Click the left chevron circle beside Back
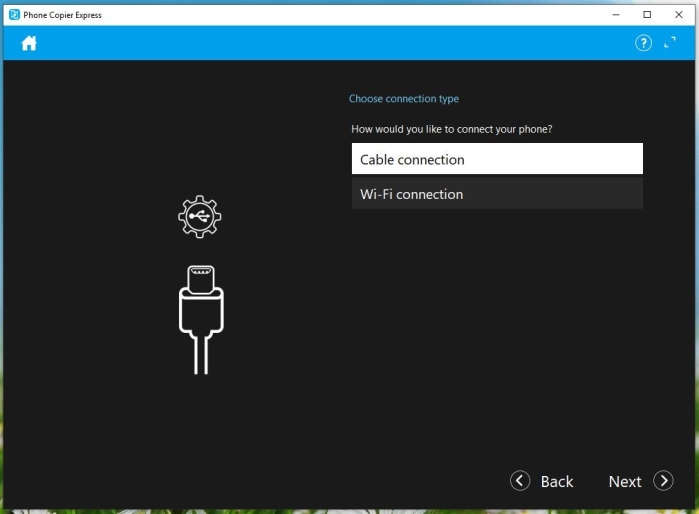Image resolution: width=699 pixels, height=514 pixels. (520, 481)
